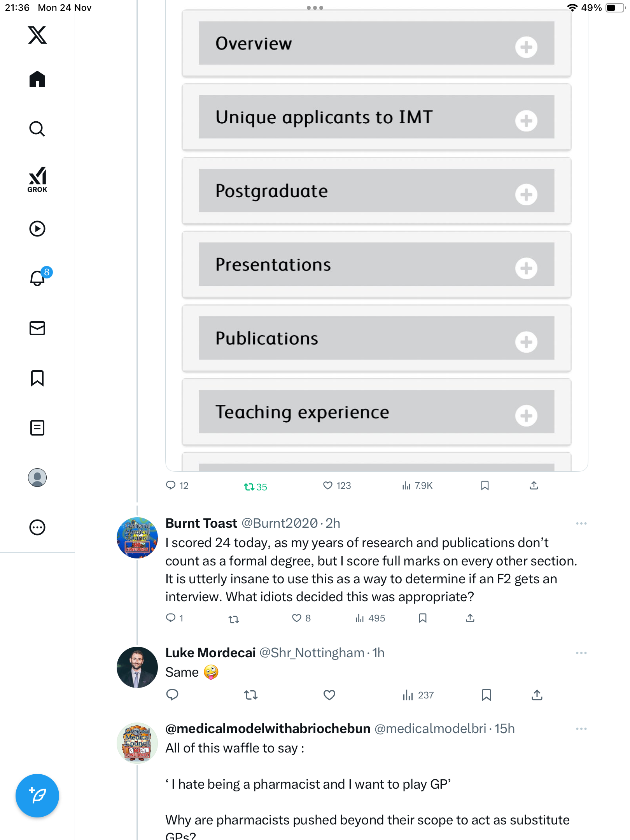Share the tweet with 7.9K views

pos(534,485)
